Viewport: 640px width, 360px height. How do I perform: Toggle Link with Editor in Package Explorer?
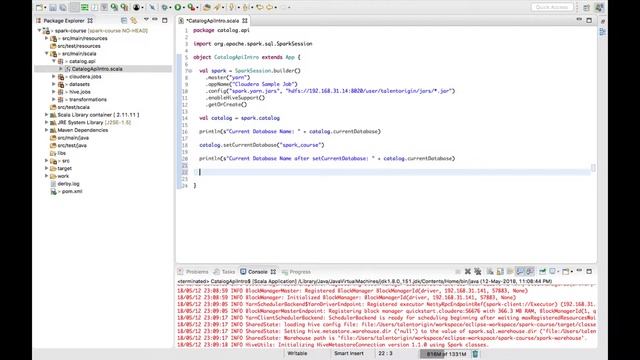pos(134,20)
